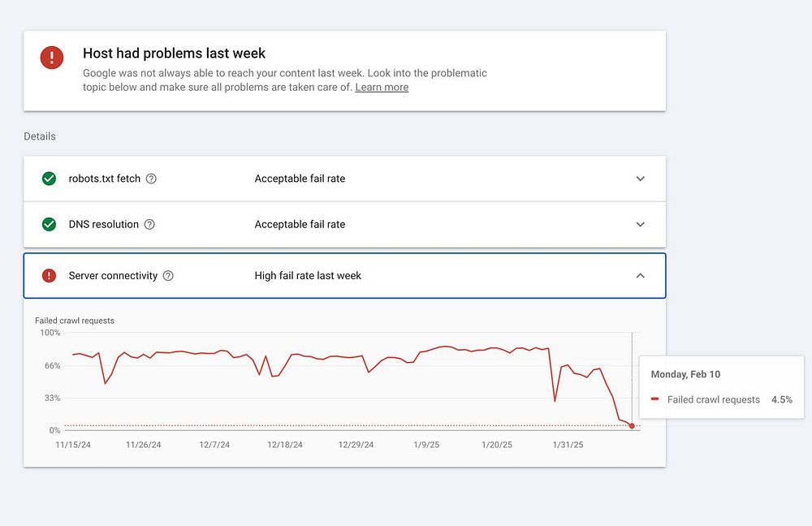812x526 pixels.
Task: Click the 11/15/24 date label on chart axis
Action: [74, 445]
